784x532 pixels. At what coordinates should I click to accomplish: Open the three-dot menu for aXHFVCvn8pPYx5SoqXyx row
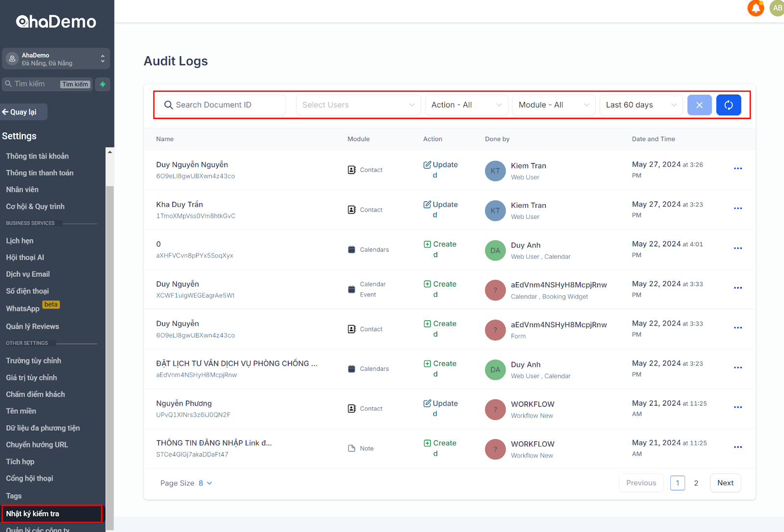[x=738, y=248]
